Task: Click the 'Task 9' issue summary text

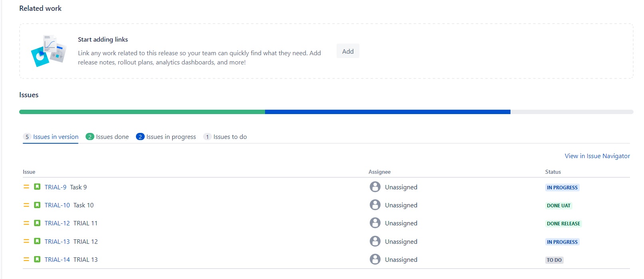Action: click(x=78, y=187)
